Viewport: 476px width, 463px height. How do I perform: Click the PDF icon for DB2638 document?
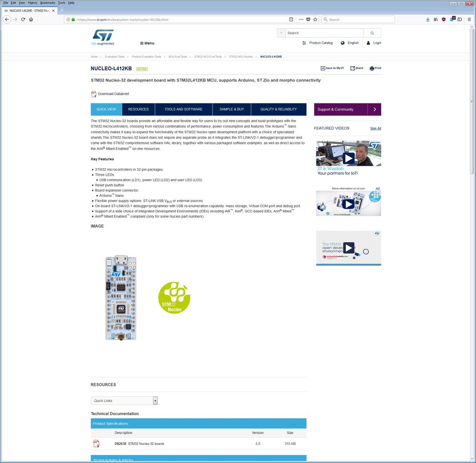tap(96, 443)
